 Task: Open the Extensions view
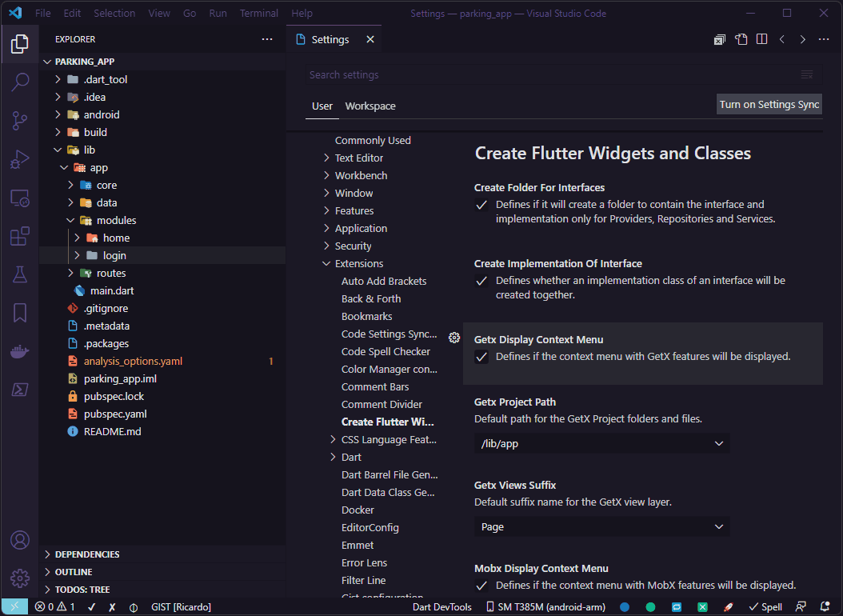pos(20,236)
